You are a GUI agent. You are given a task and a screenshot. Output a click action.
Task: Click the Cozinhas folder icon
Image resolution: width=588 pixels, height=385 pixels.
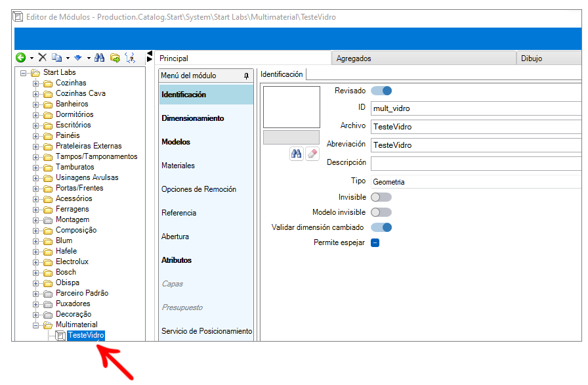pyautogui.click(x=48, y=83)
